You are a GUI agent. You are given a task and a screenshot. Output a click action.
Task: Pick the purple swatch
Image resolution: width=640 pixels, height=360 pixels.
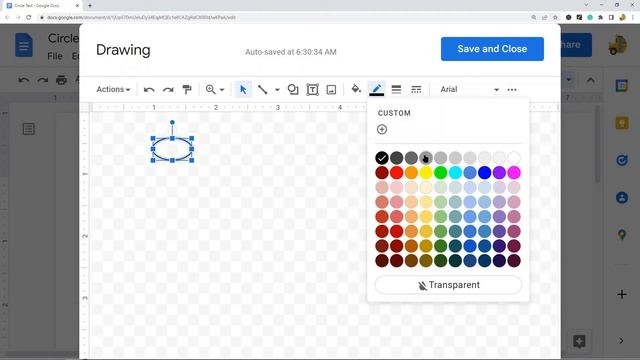(x=499, y=173)
